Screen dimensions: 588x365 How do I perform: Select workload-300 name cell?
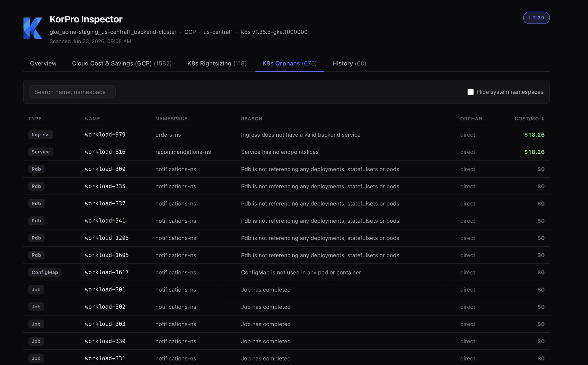pos(105,169)
